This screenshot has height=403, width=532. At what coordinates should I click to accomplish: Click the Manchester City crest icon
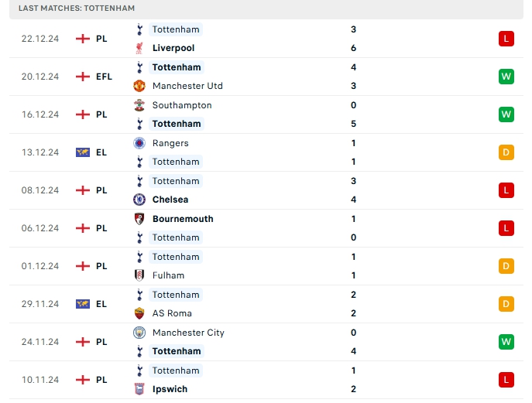pyautogui.click(x=139, y=333)
